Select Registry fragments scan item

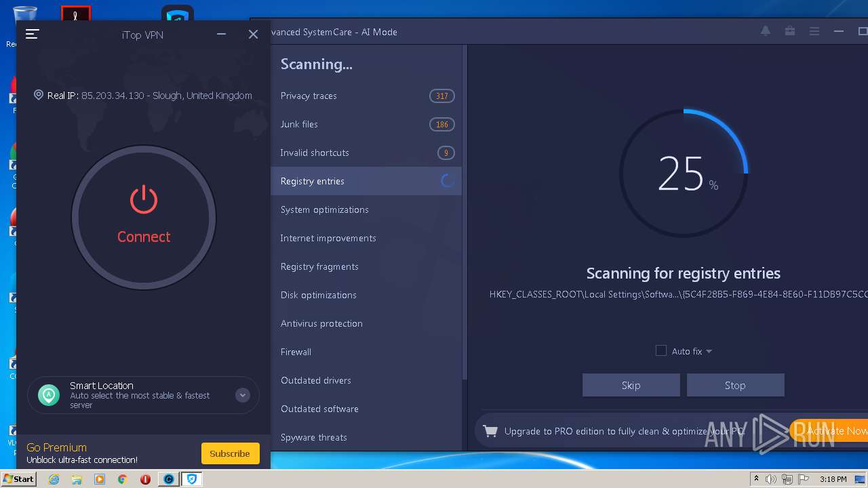pos(366,266)
